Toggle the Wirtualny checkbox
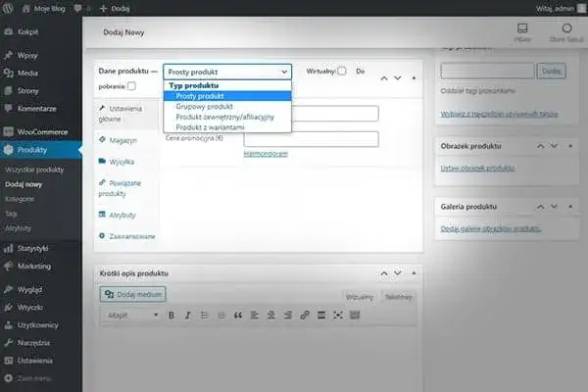588x392 pixels. click(342, 71)
